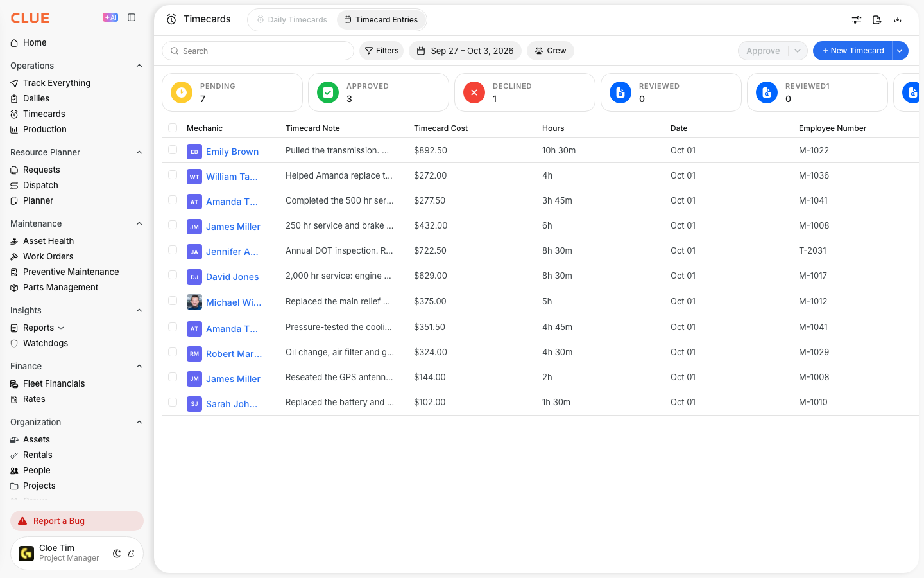Click the export file icon in header
Viewport: 924px width, 578px height.
pos(877,20)
